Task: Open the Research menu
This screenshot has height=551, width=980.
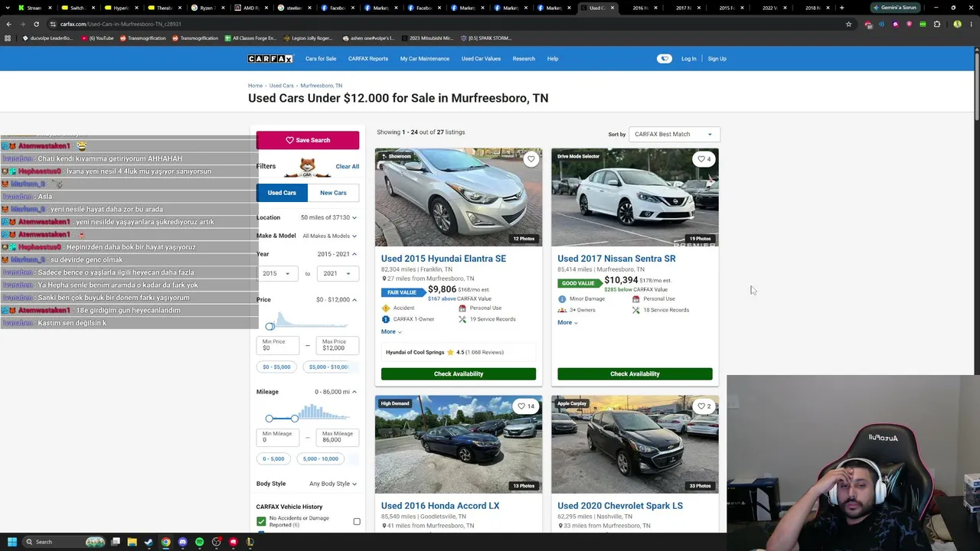Action: pyautogui.click(x=524, y=59)
